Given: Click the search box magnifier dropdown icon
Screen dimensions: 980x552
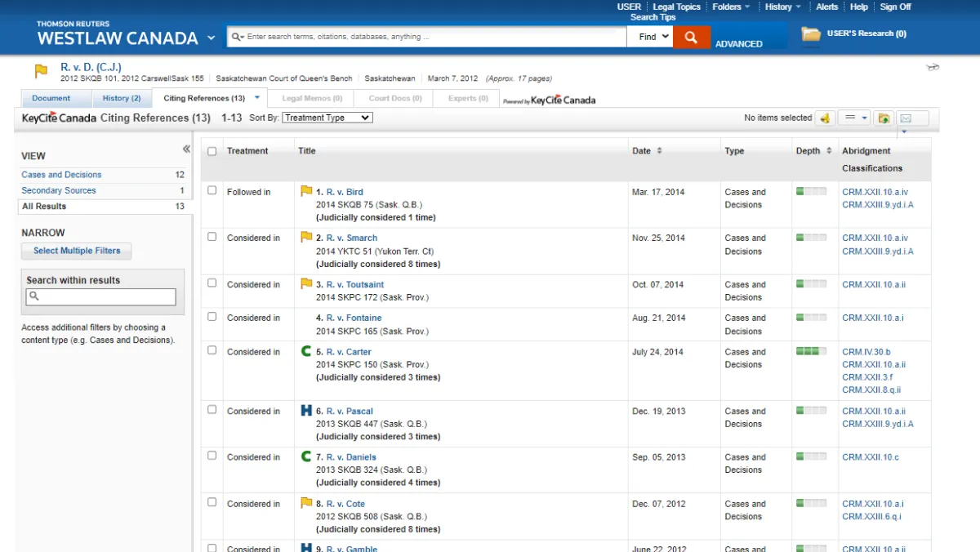Looking at the screenshot, I should [238, 37].
